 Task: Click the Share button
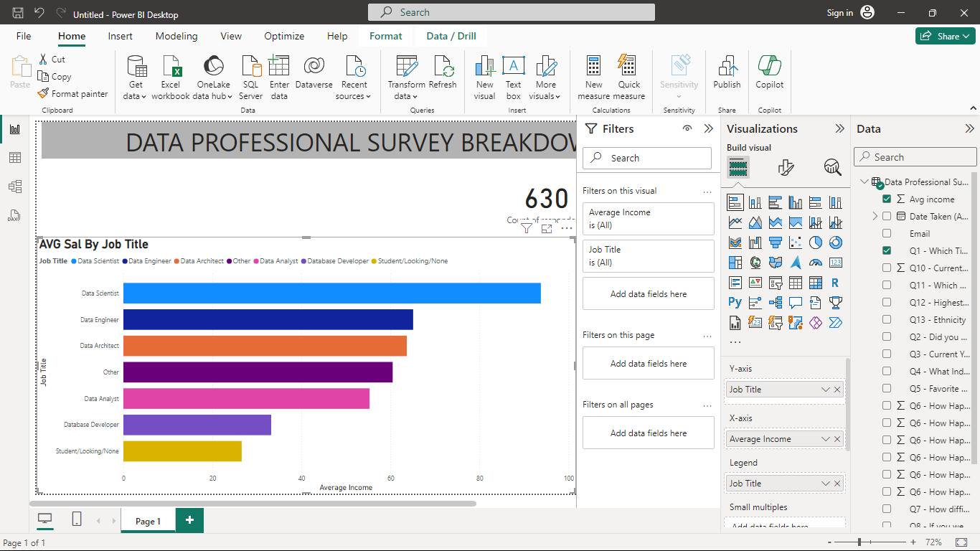click(x=945, y=36)
